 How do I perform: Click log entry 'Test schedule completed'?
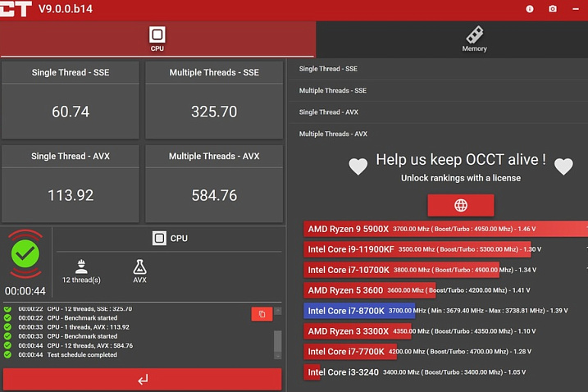pyautogui.click(x=82, y=355)
